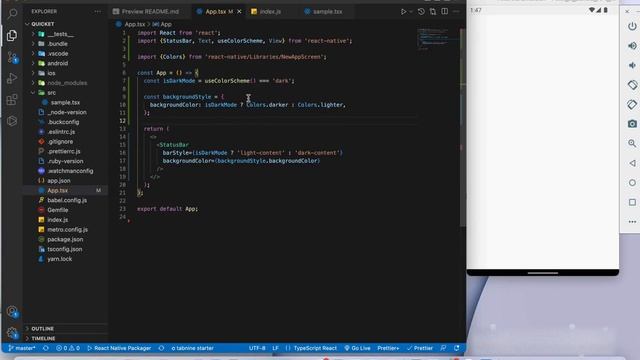Split the editor right
Viewport: 640px width, 360px height.
444,11
